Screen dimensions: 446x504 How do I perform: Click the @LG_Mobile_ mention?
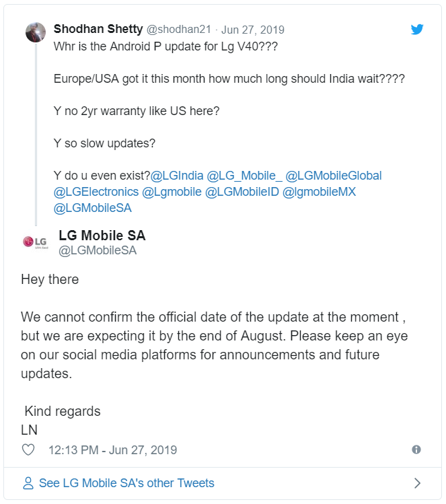244,176
